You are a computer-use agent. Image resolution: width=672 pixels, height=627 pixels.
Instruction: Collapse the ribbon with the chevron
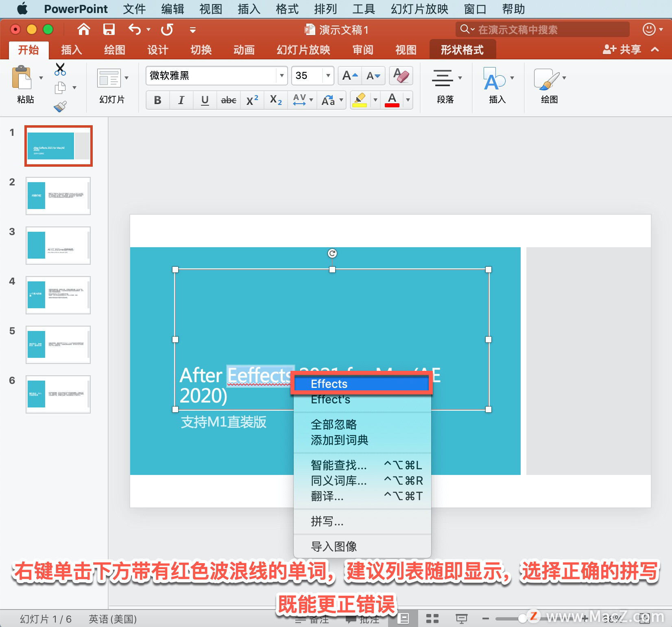pyautogui.click(x=655, y=50)
